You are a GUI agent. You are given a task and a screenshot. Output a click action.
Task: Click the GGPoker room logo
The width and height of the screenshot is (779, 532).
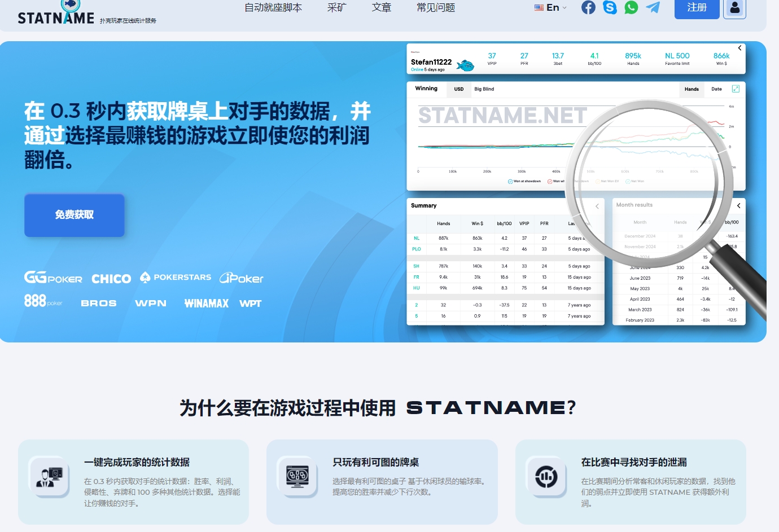click(53, 278)
